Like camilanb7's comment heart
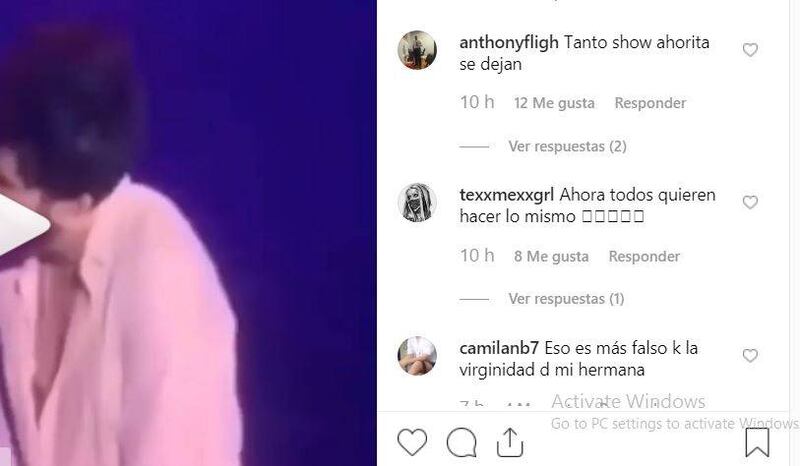This screenshot has height=466, width=800. point(750,356)
